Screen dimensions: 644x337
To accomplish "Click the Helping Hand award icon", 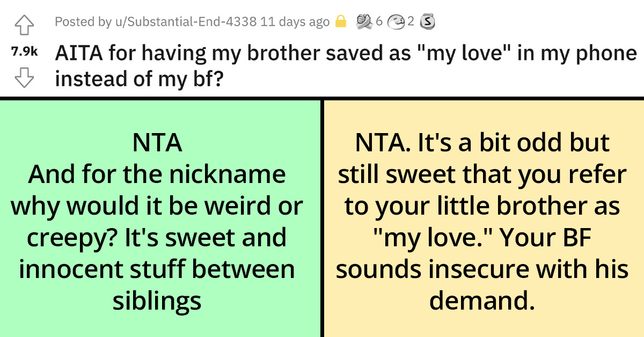I will pyautogui.click(x=363, y=21).
